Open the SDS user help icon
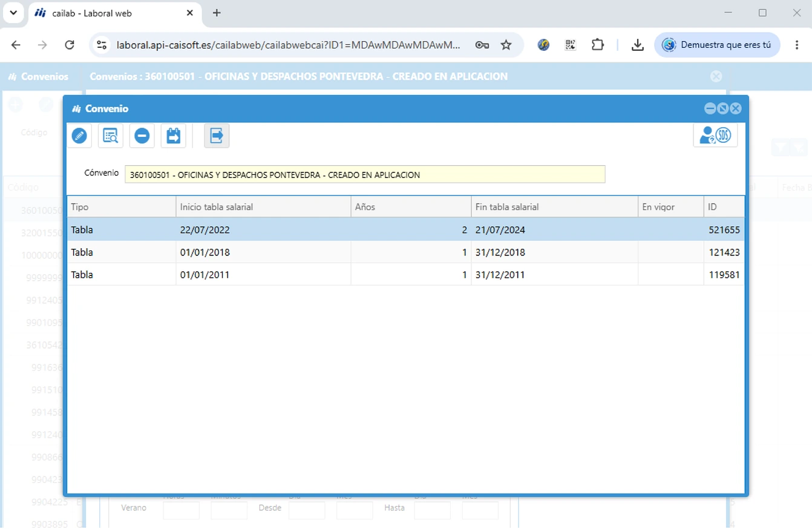The width and height of the screenshot is (812, 529). pos(715,135)
